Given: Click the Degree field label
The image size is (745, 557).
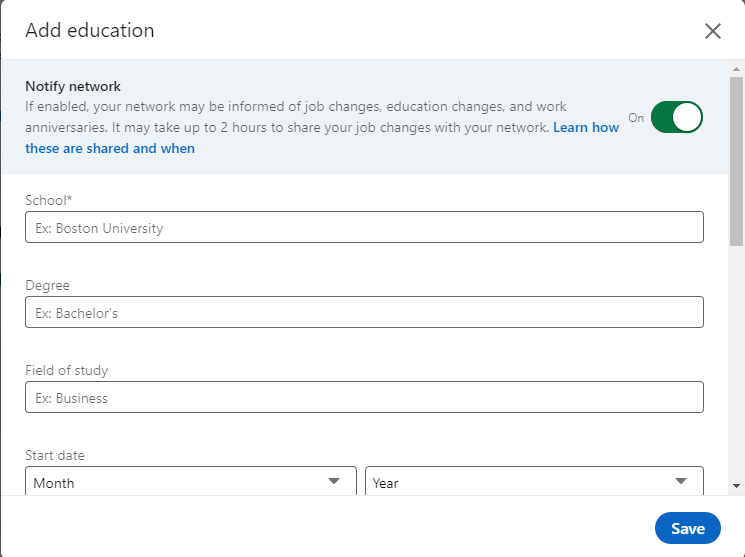Looking at the screenshot, I should pos(47,286).
